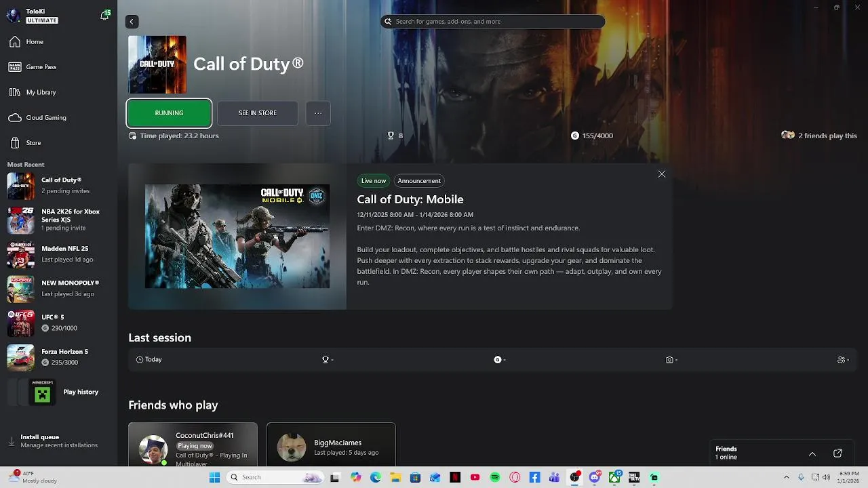Pop out the Friends panel
The width and height of the screenshot is (868, 488).
[837, 453]
